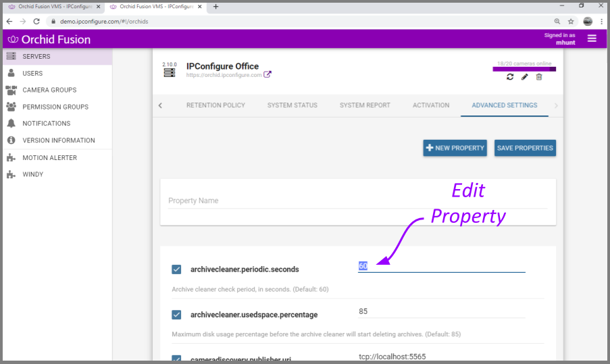This screenshot has width=610, height=364.
Task: Click 'Archive cleaner check period' description text
Action: [250, 289]
